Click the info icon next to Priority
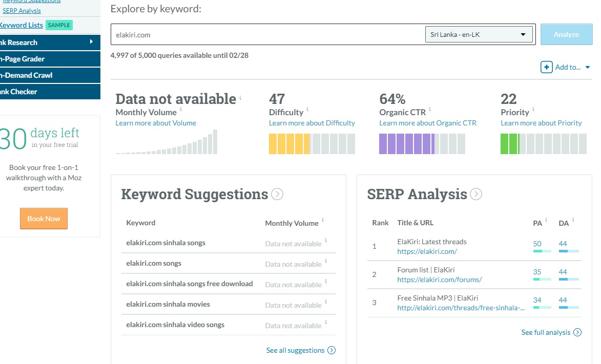601x364 pixels. [533, 109]
